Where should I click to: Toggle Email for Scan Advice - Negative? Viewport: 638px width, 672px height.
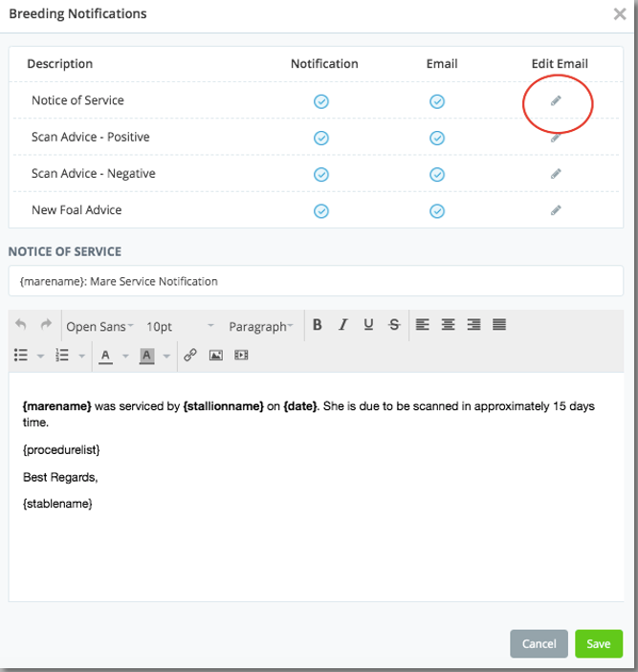coord(437,174)
